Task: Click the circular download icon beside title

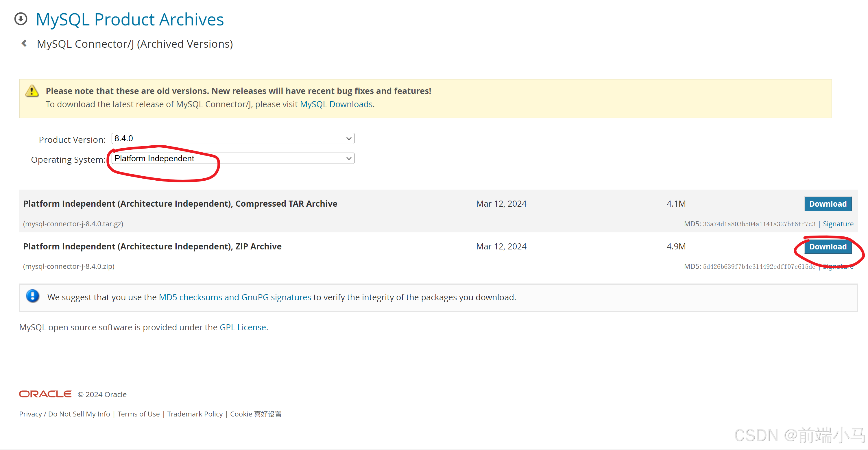Action: 21,19
